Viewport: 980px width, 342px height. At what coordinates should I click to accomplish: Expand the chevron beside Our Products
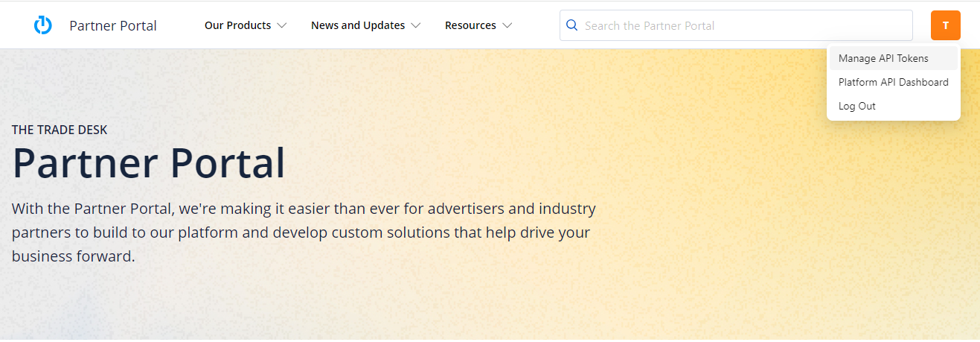pyautogui.click(x=282, y=25)
